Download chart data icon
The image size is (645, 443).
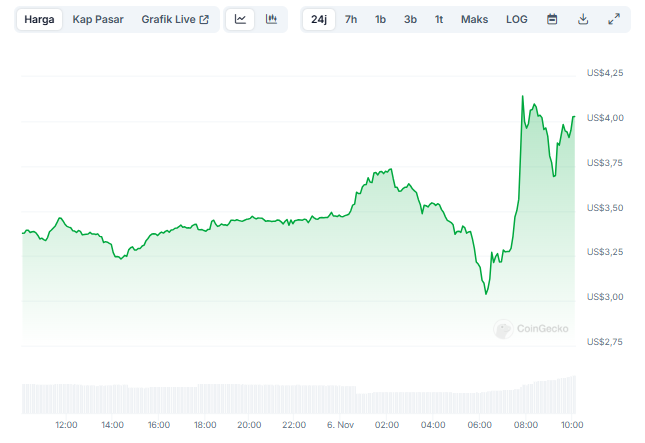tap(583, 19)
